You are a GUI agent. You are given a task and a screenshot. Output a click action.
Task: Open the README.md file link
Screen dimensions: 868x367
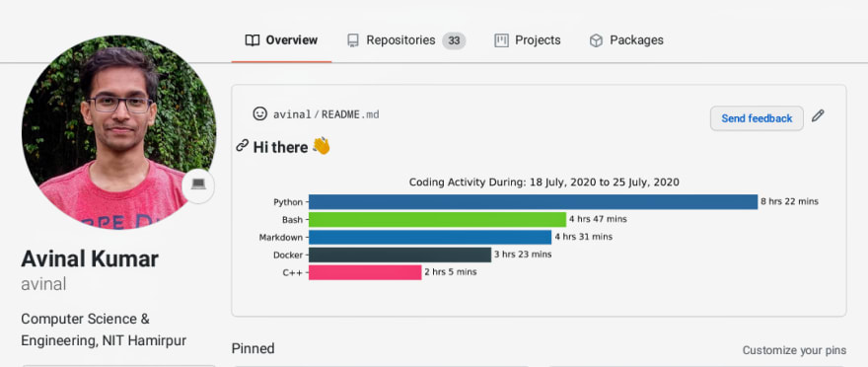pyautogui.click(x=350, y=114)
